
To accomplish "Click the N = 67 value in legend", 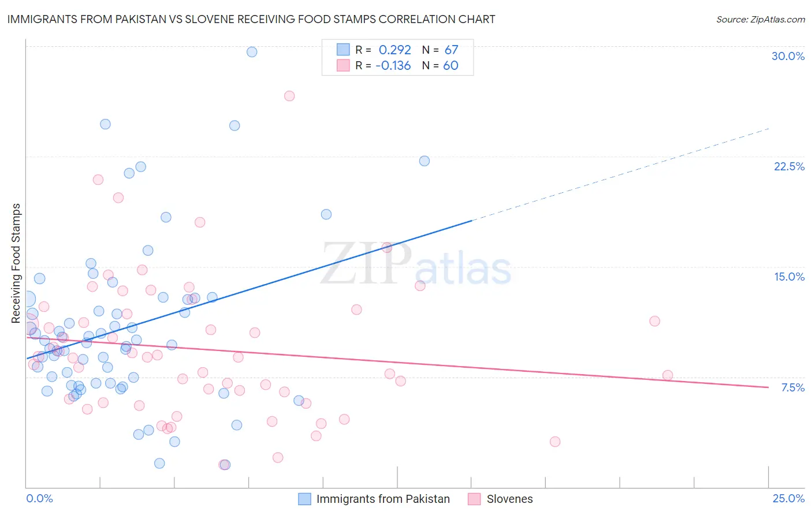I will coord(440,50).
